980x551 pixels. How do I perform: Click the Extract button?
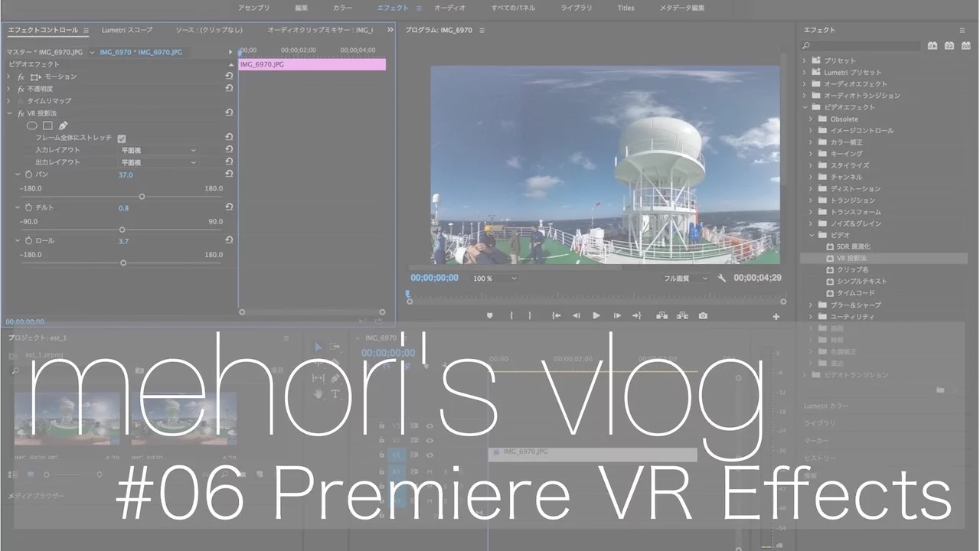point(682,315)
